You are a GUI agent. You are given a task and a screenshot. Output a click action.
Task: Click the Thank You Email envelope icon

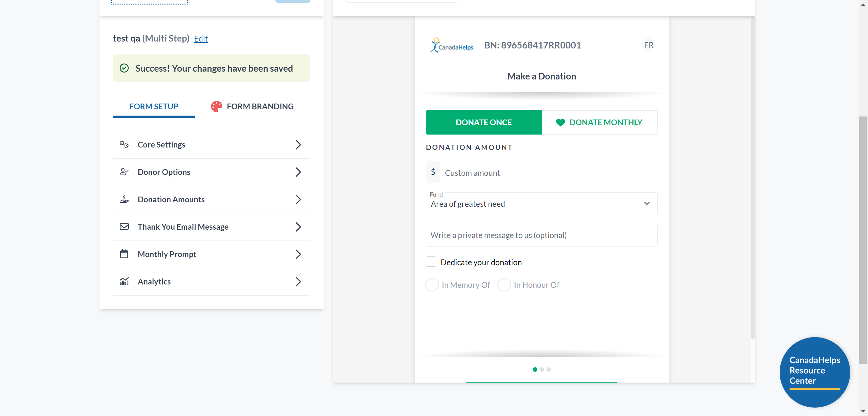pos(124,226)
